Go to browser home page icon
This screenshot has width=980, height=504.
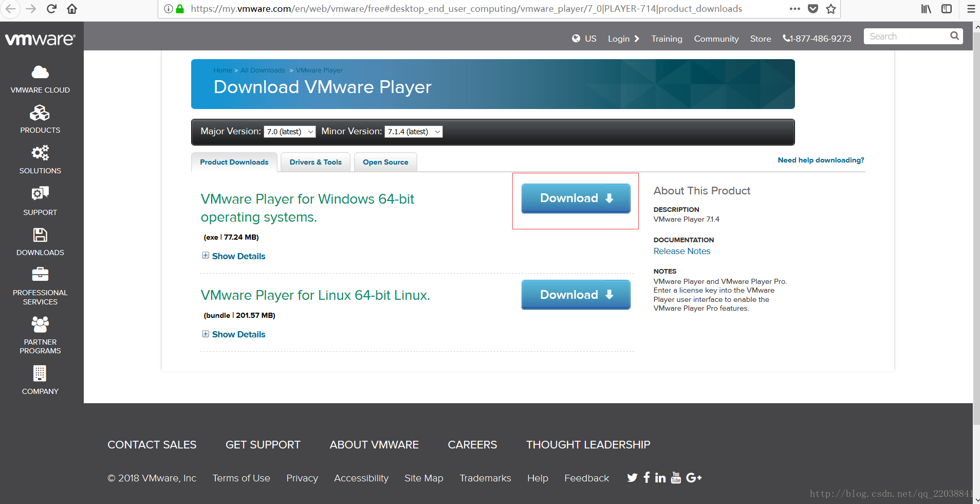(72, 9)
